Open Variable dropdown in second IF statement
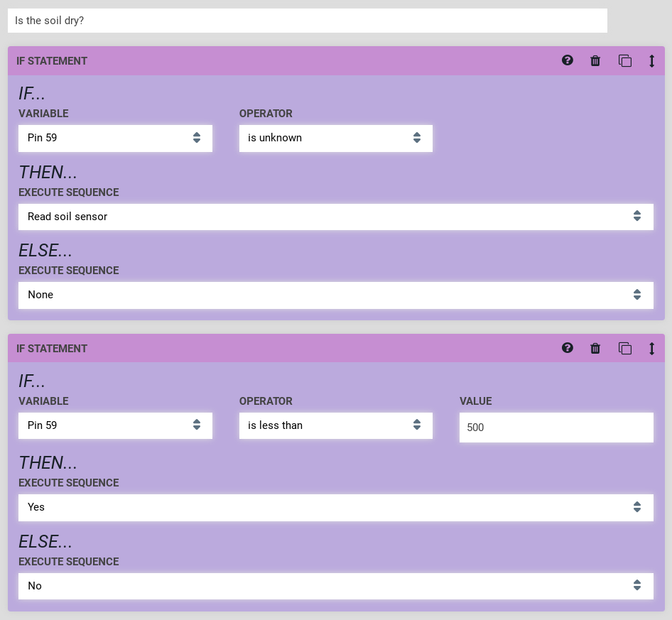The width and height of the screenshot is (672, 620). (115, 425)
